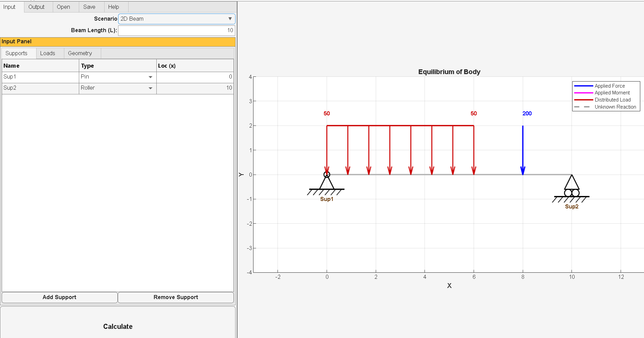Click the Sup1 pin support symbol
Image resolution: width=644 pixels, height=338 pixels.
coord(326,184)
